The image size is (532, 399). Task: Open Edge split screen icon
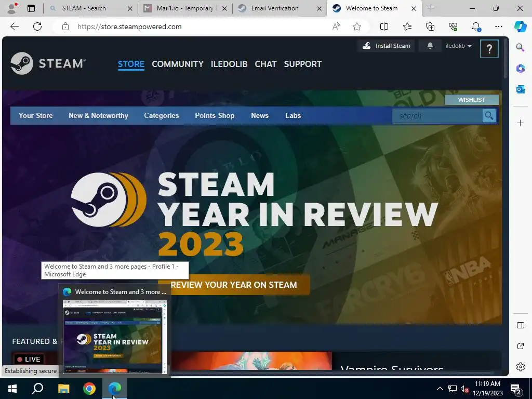tap(384, 26)
